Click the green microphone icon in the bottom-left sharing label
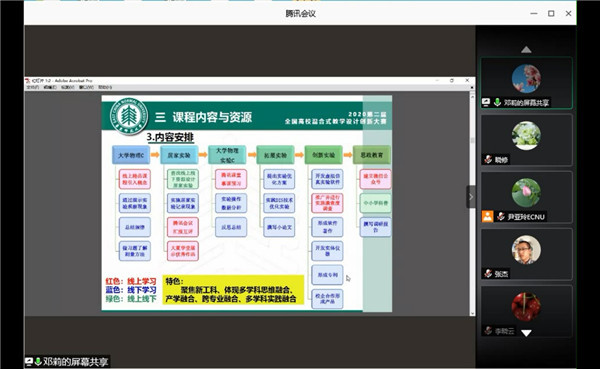Image resolution: width=600 pixels, height=369 pixels. 38,361
